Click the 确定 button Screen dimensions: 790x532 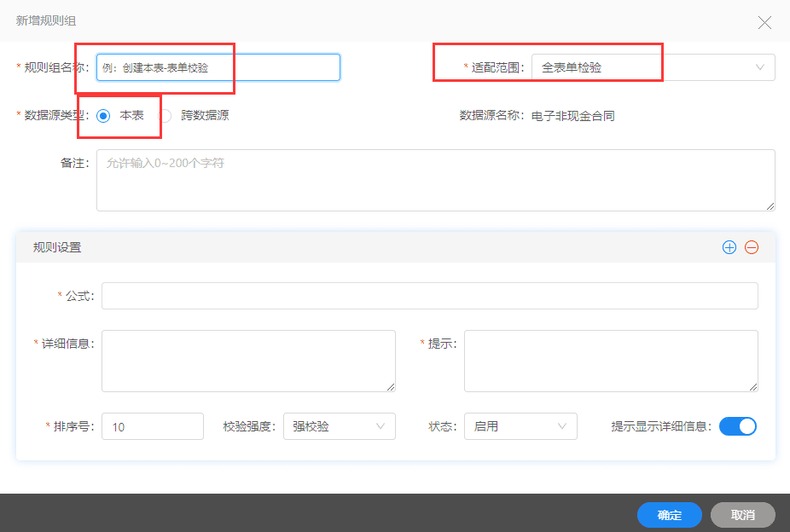coord(669,515)
